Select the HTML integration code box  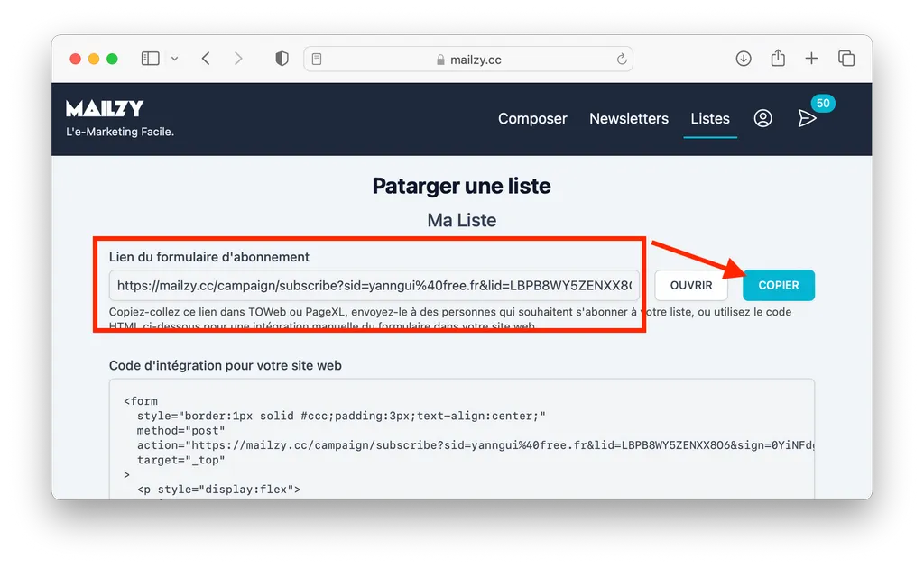[x=462, y=439]
